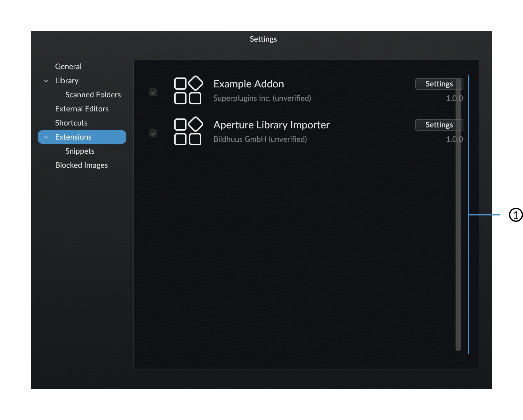523x420 pixels.
Task: Open Settings for Example Addon
Action: pyautogui.click(x=439, y=84)
